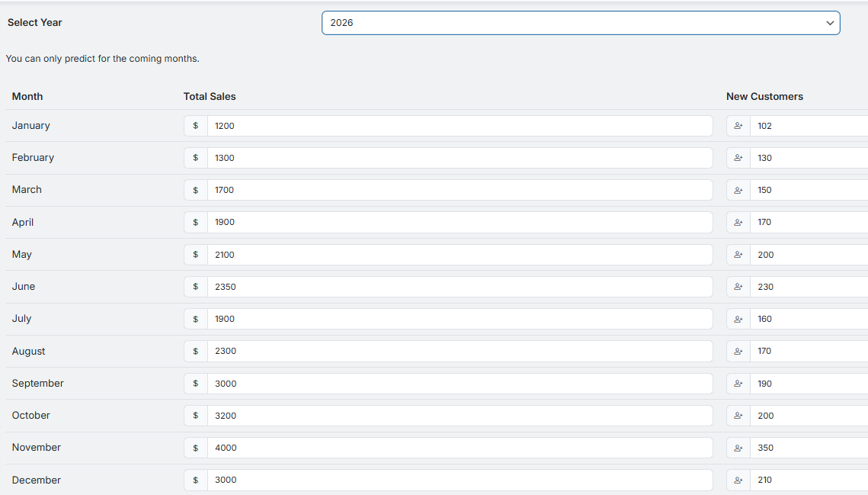Click the dollar icon in April row
This screenshot has width=868, height=495.
click(x=196, y=223)
